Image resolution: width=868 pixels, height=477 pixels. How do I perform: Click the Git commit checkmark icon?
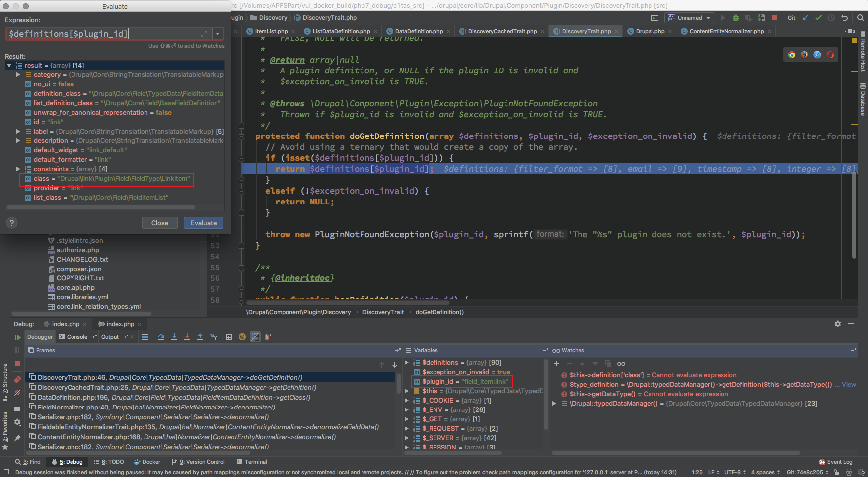818,18
